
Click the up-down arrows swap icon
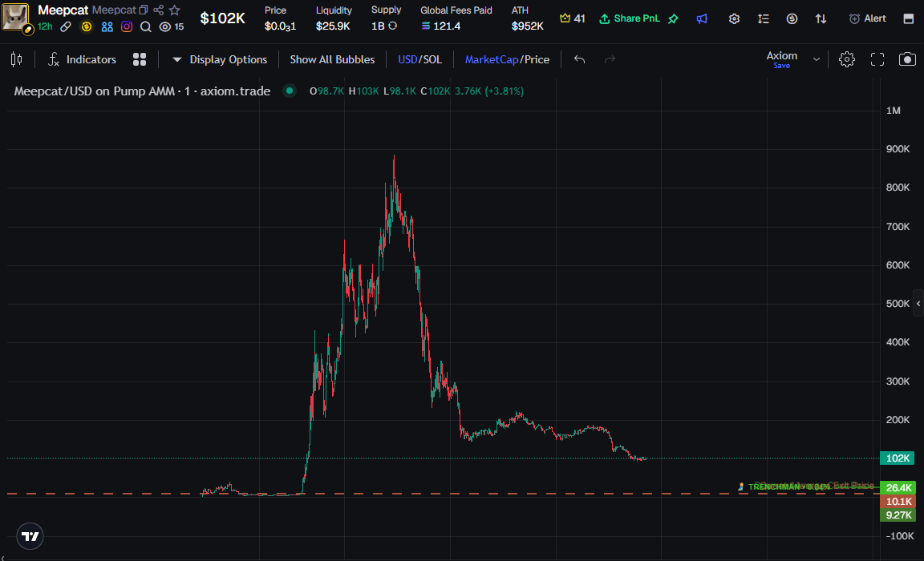pos(821,19)
